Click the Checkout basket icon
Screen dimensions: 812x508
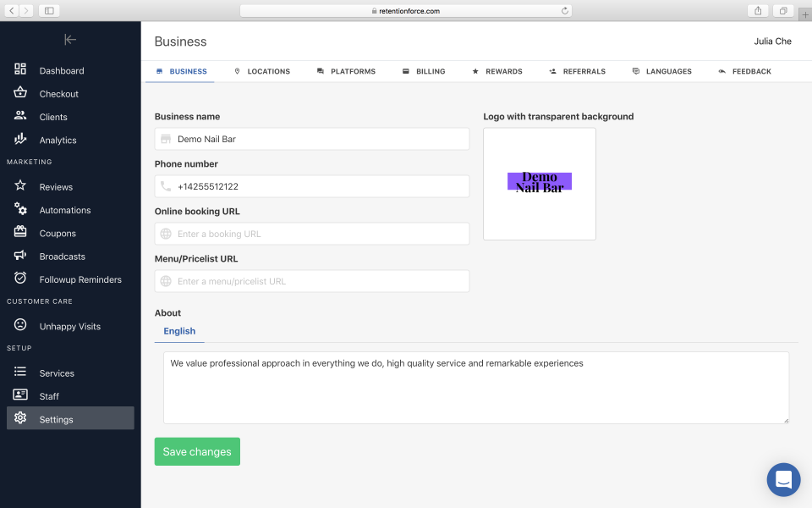click(20, 93)
